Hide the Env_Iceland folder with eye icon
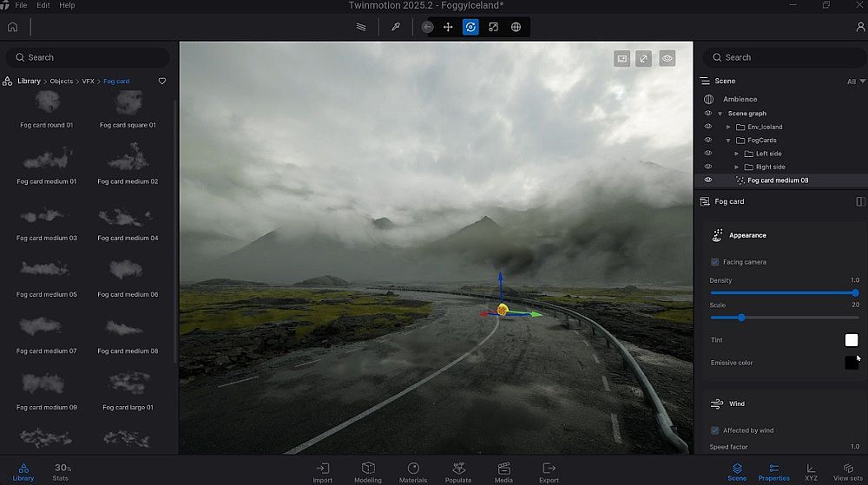The height and width of the screenshot is (485, 868). (x=707, y=127)
